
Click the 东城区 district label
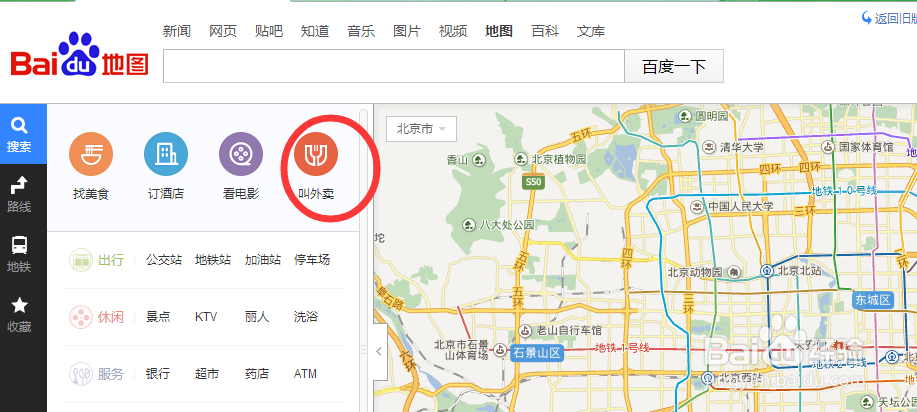873,300
